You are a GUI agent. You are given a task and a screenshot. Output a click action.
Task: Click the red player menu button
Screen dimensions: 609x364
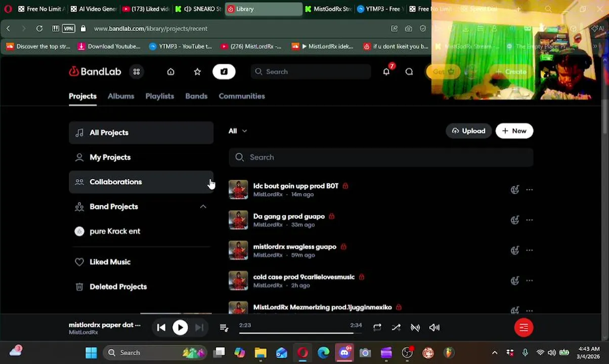tap(524, 328)
